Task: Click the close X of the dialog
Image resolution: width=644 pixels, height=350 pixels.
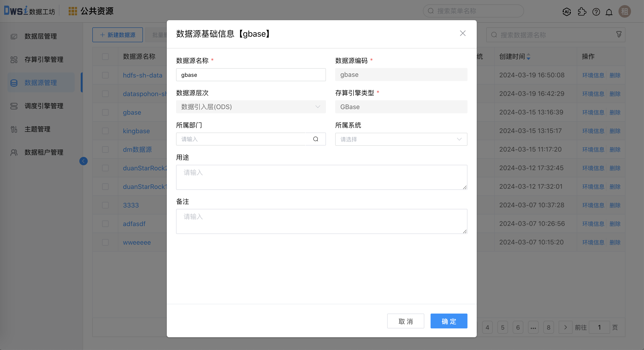Action: point(463,33)
